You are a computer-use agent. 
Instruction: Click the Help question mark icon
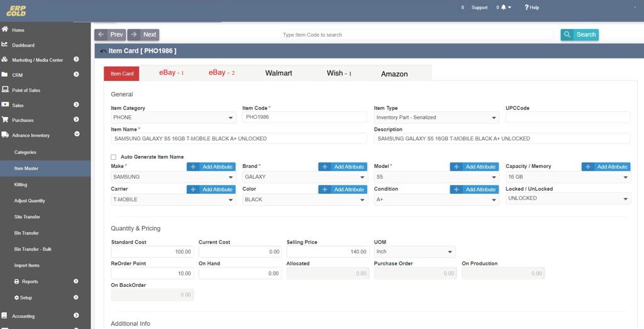pyautogui.click(x=526, y=8)
